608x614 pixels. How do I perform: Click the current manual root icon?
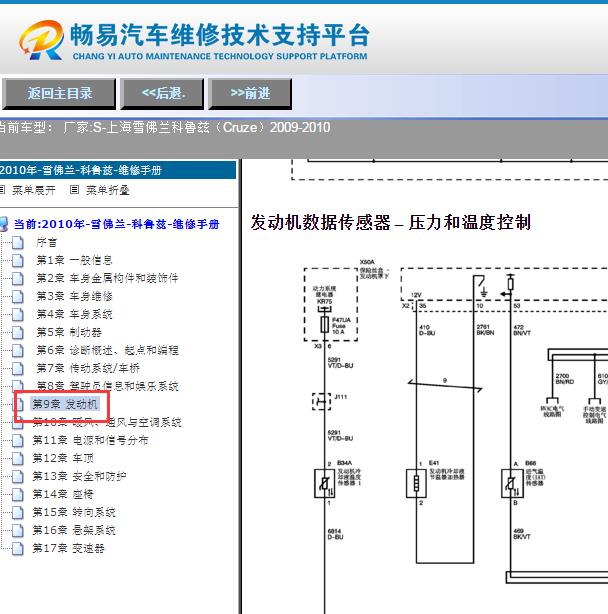[x=4, y=224]
